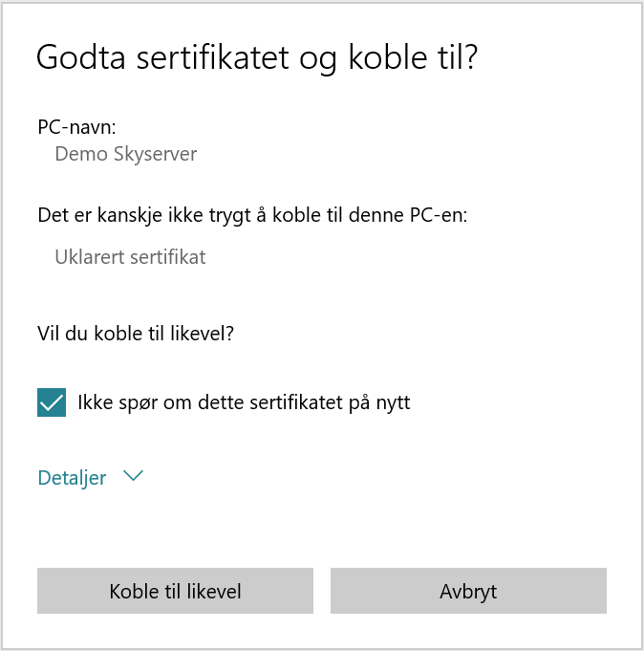Show certificate details via the down chevron
This screenshot has width=644, height=651.
133,477
